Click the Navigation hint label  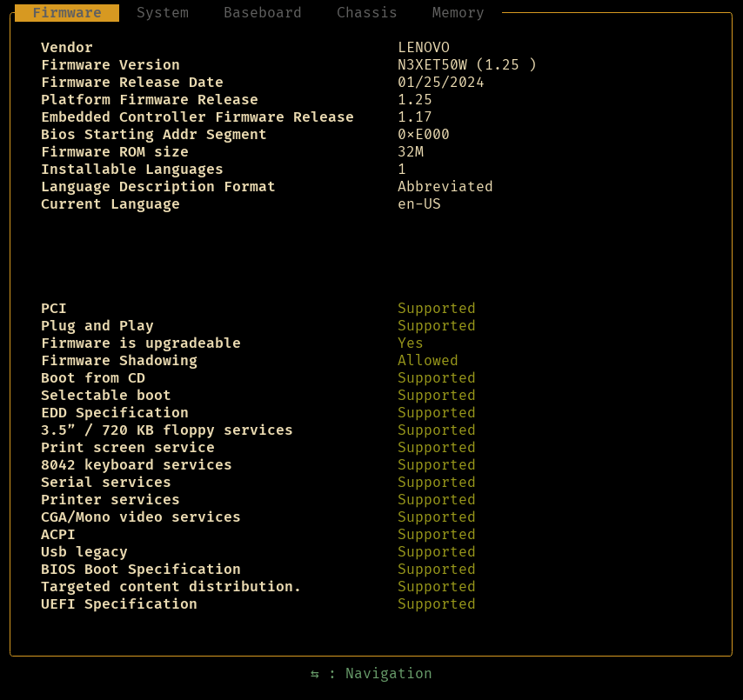tap(388, 674)
